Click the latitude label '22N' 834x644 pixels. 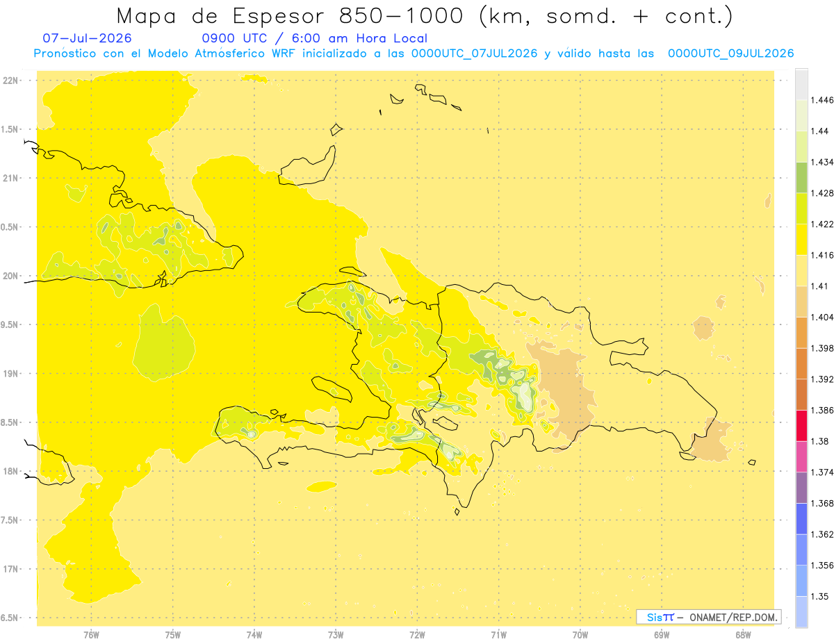(x=10, y=81)
